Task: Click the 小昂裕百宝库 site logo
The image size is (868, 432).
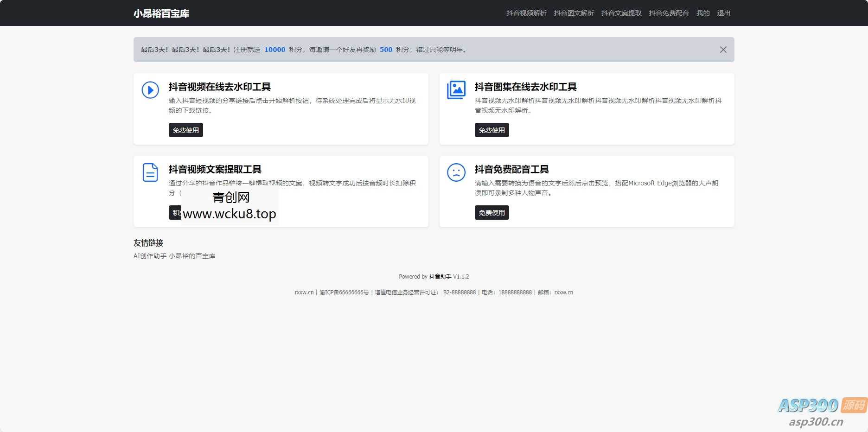Action: (x=161, y=13)
